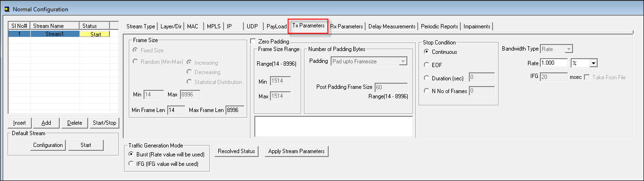Image resolution: width=644 pixels, height=181 pixels.
Task: Open Default Stream Configuration
Action: (48, 145)
